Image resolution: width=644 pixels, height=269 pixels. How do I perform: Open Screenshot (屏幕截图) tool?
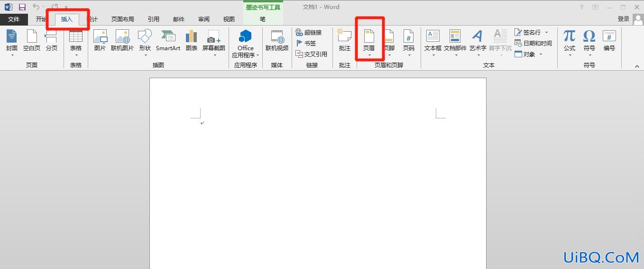[x=214, y=43]
